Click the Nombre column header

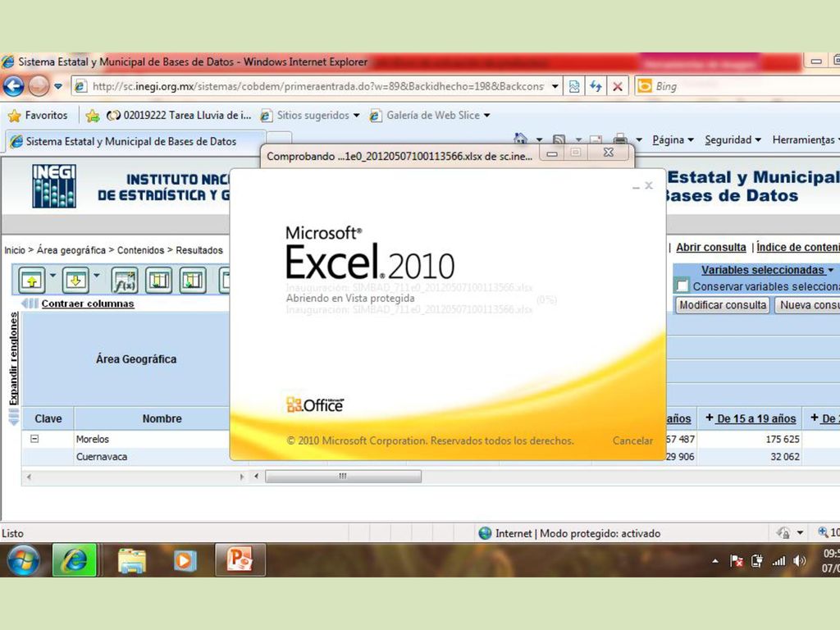162,419
